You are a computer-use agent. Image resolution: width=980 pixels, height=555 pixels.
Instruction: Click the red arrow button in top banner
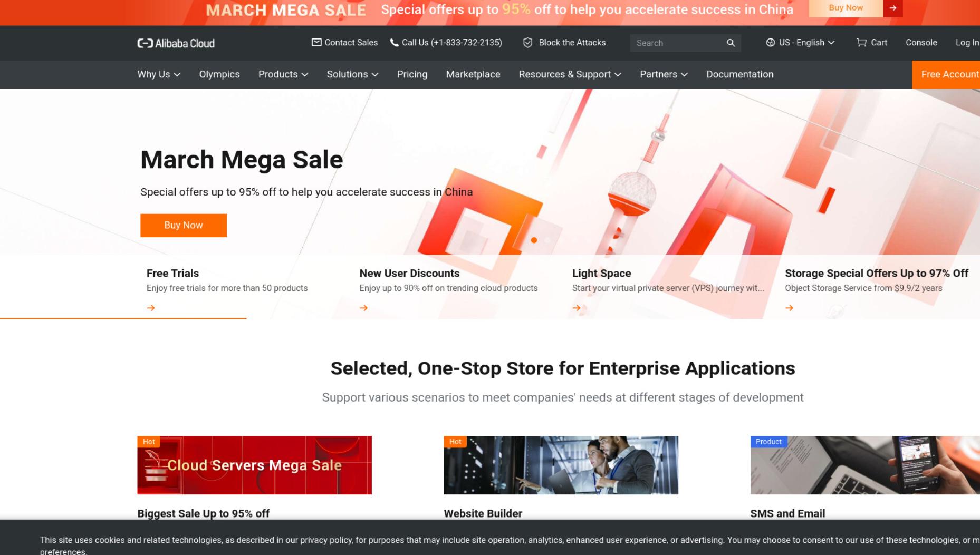[893, 8]
